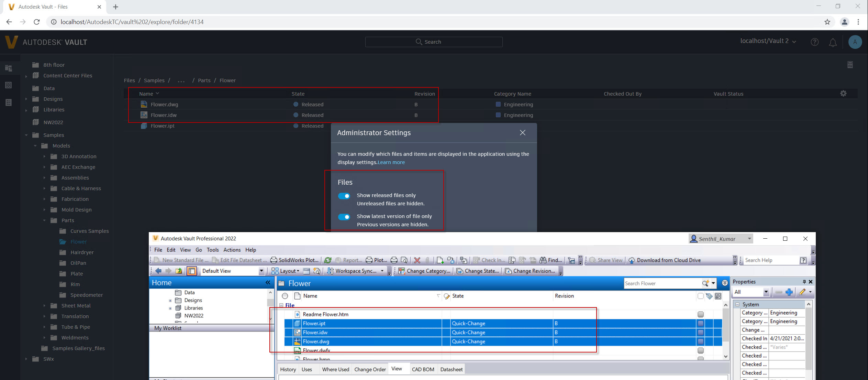Open the Tools menu in Vault Professional

[x=213, y=250]
